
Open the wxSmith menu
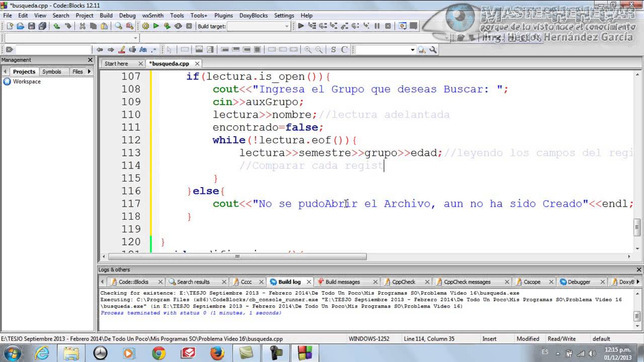(153, 16)
